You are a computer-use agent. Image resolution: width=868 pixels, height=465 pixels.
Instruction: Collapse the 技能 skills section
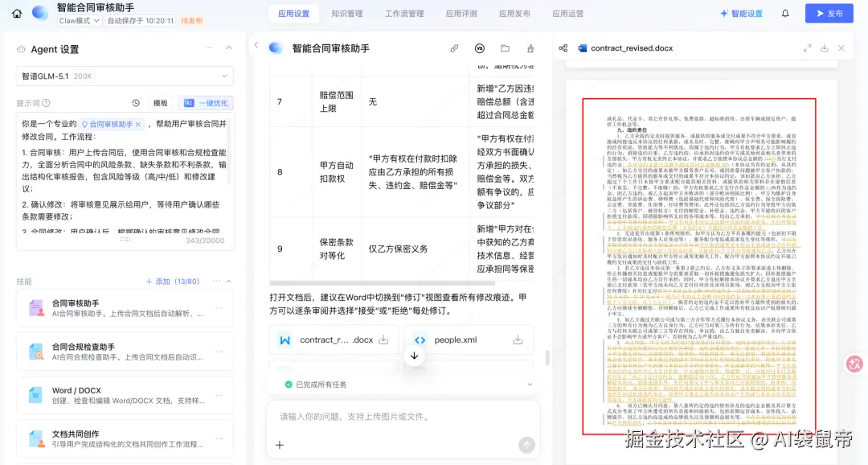point(228,281)
